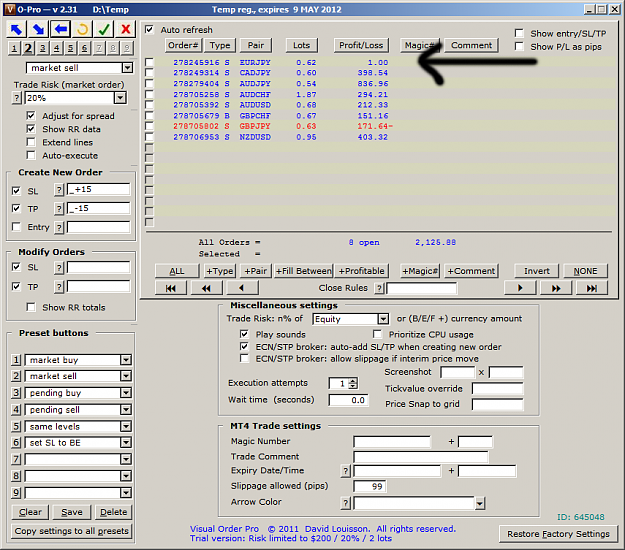Image resolution: width=625 pixels, height=550 pixels.
Task: Open the Equity dropdown in Miscellaneous settings
Action: [x=383, y=319]
